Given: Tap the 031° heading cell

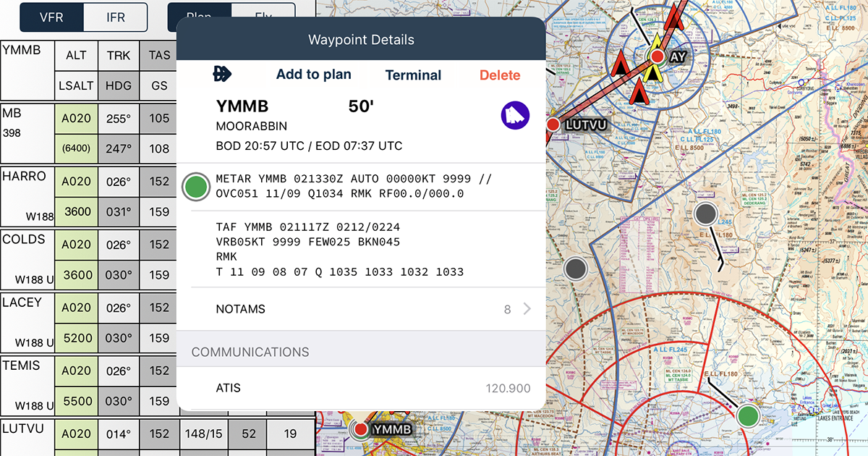Looking at the screenshot, I should click(119, 212).
